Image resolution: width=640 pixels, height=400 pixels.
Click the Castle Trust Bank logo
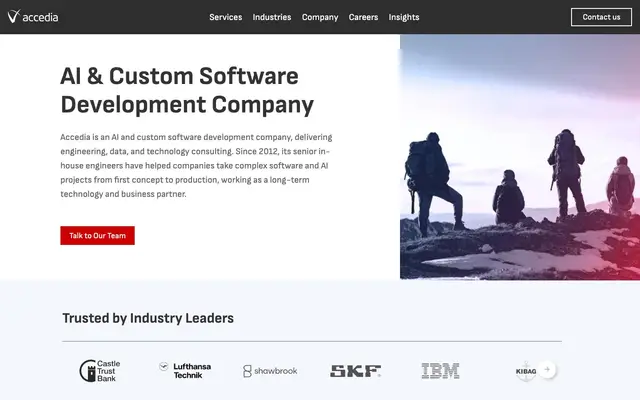pos(100,371)
